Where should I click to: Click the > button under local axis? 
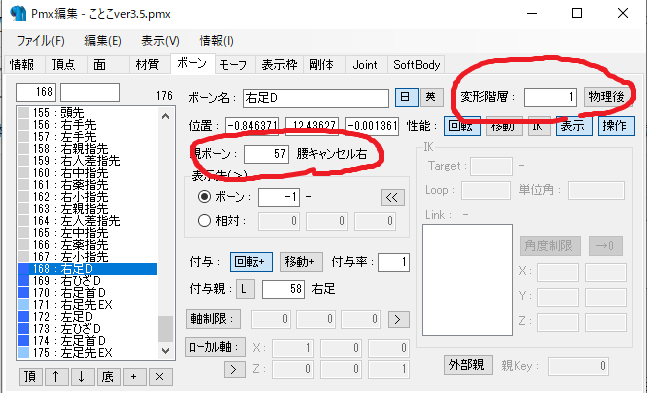[x=234, y=369]
